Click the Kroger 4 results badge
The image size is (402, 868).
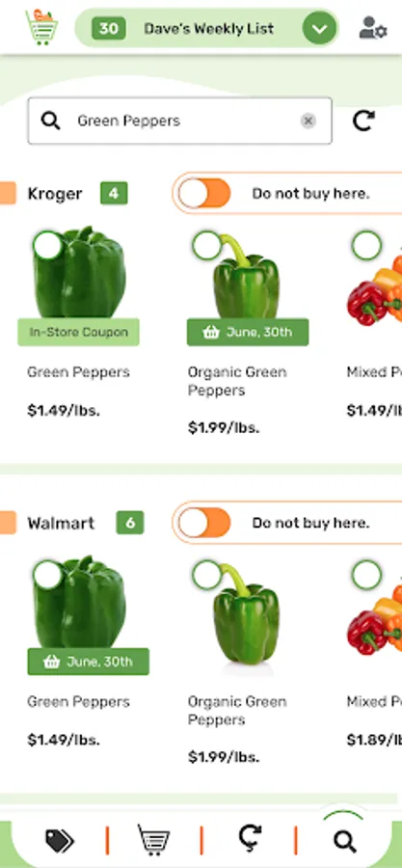(114, 193)
